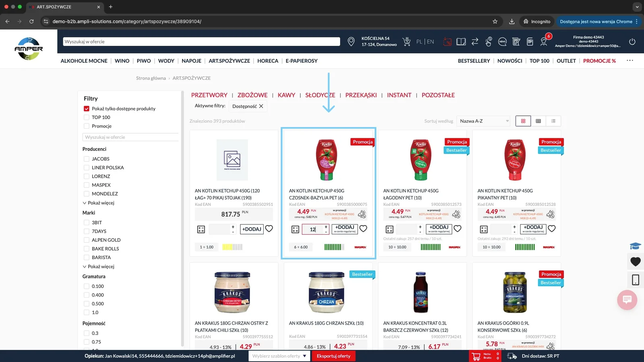
Task: Remove the Dostępność active filter
Action: pos(261,106)
